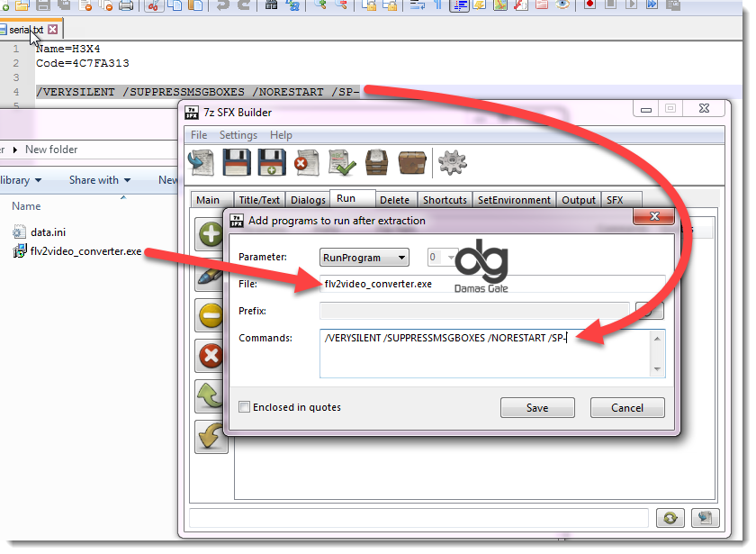
Task: Open the Settings menu in 7z SFX Builder
Action: pyautogui.click(x=238, y=135)
